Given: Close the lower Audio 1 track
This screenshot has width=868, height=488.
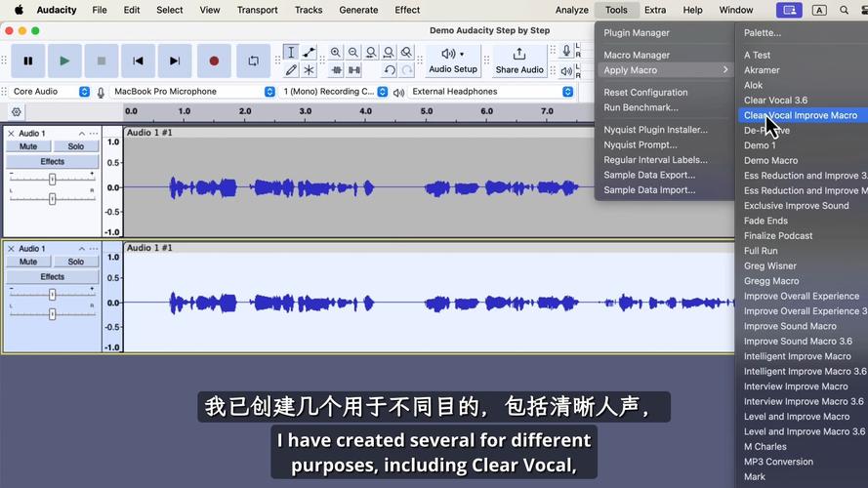Looking at the screenshot, I should tap(11, 249).
